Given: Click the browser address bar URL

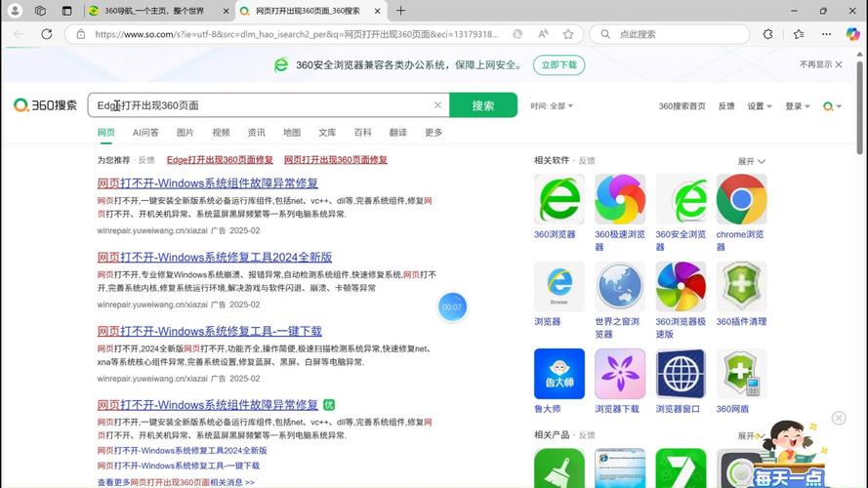Looking at the screenshot, I should (x=296, y=34).
